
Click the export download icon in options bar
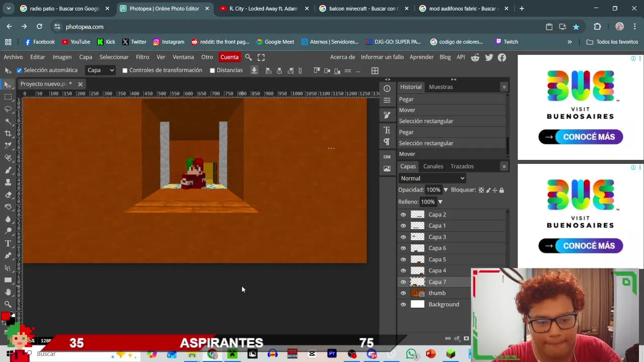click(x=254, y=70)
